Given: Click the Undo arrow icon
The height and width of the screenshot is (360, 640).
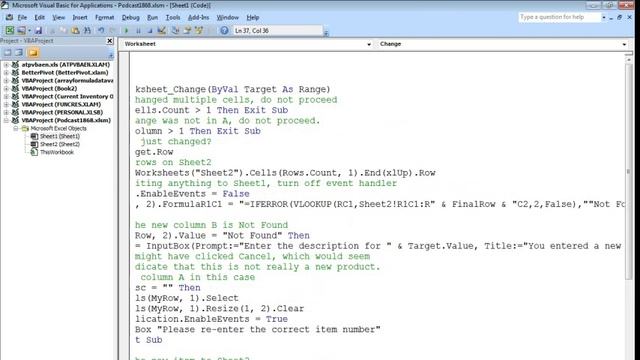Looking at the screenshot, I should tap(101, 31).
